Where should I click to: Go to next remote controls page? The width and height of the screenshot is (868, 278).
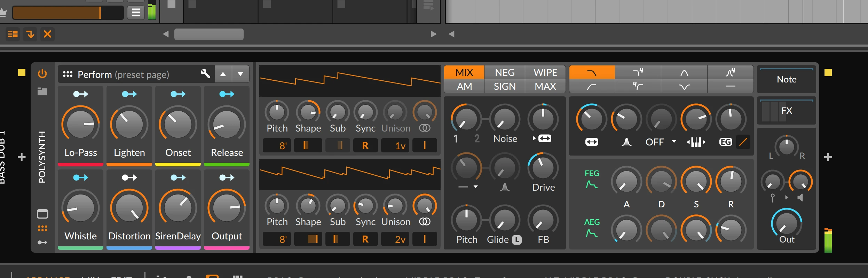240,74
